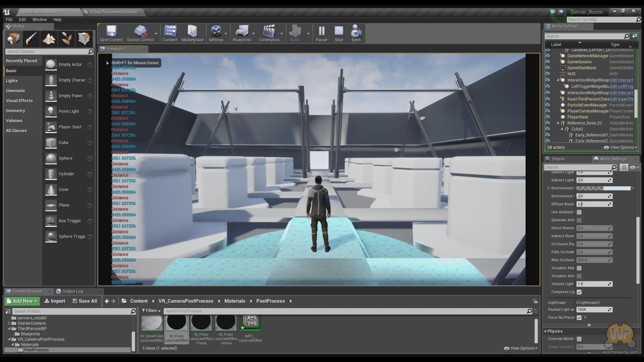Image resolution: width=644 pixels, height=362 pixels.
Task: Click the Eject from player icon
Action: click(356, 33)
